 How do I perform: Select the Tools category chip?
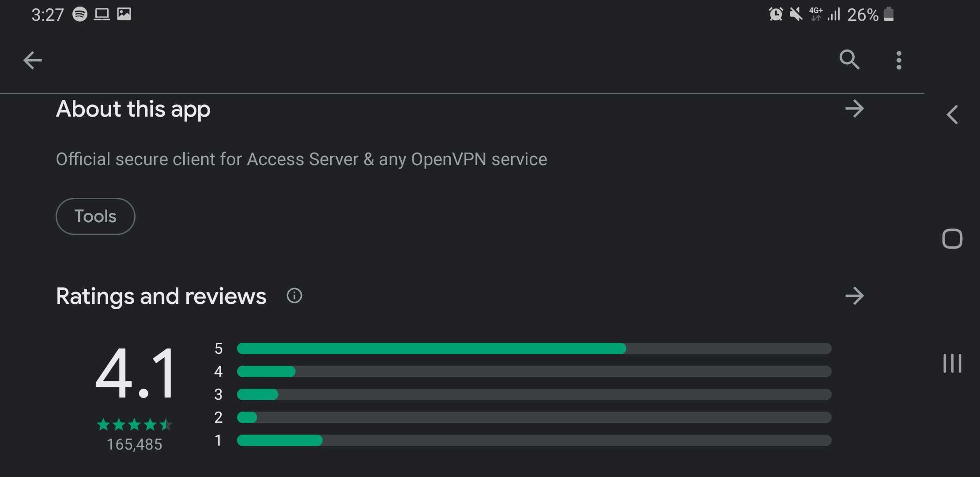95,216
